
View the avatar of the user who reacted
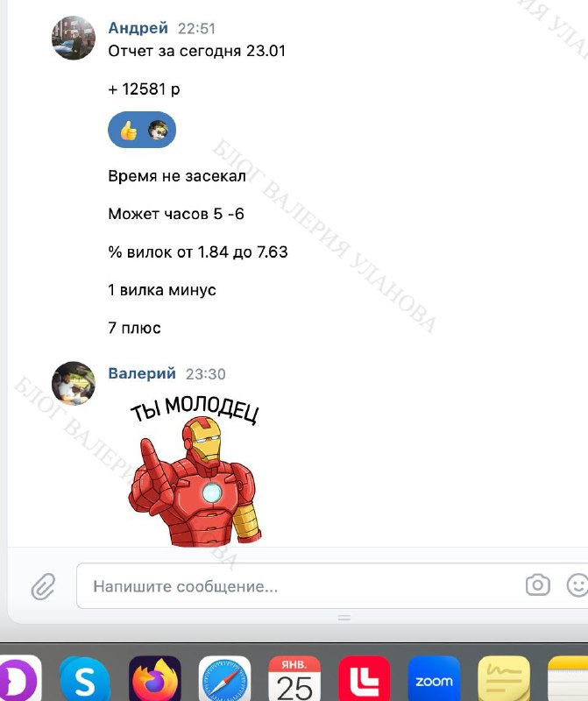tap(158, 131)
